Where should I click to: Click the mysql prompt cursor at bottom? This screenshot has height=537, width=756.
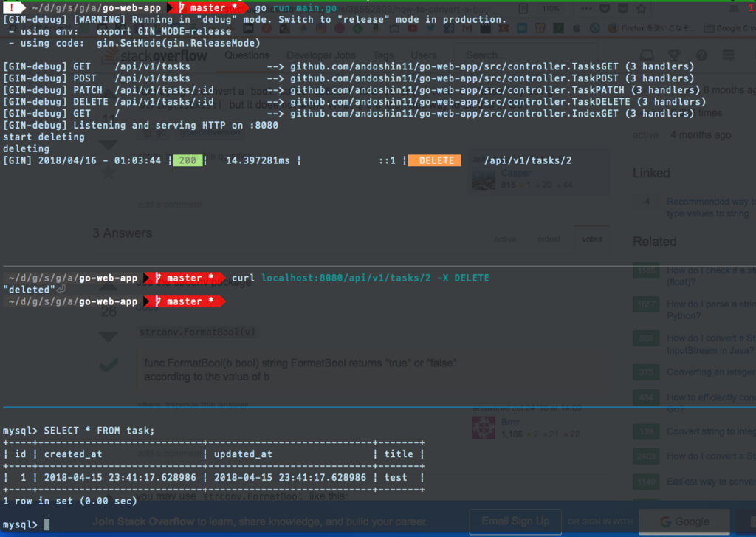click(x=47, y=524)
